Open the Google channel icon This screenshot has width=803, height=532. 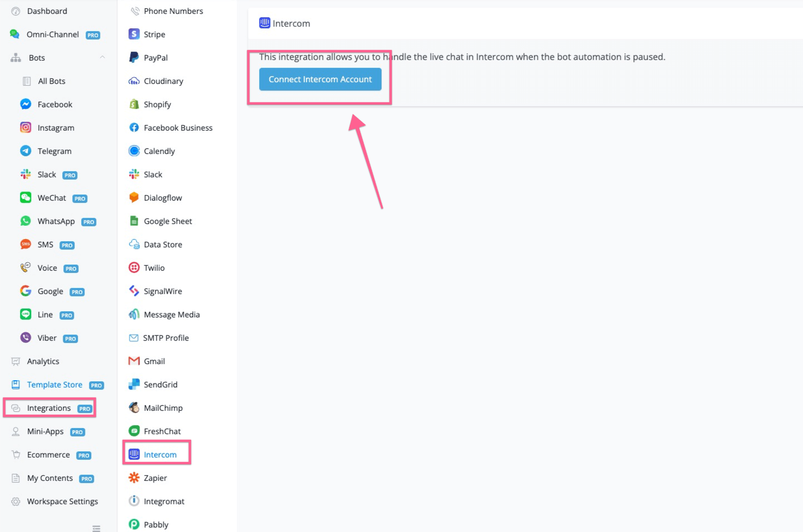tap(26, 291)
